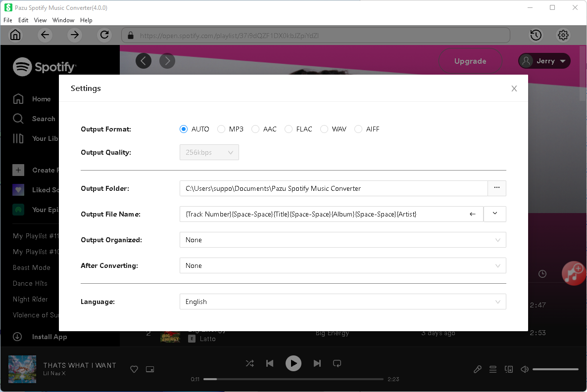This screenshot has height=392, width=587.
Task: Open the queue icon in player bar
Action: point(493,369)
